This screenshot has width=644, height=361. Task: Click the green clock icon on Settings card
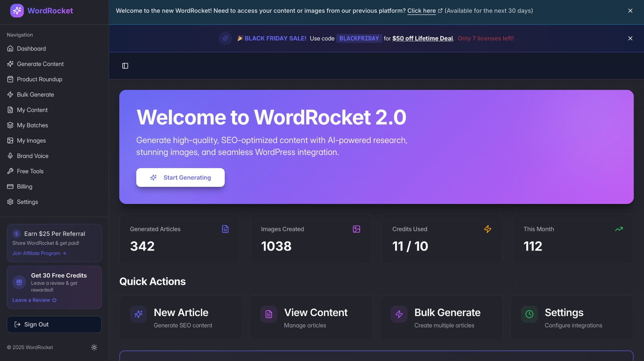tap(529, 314)
